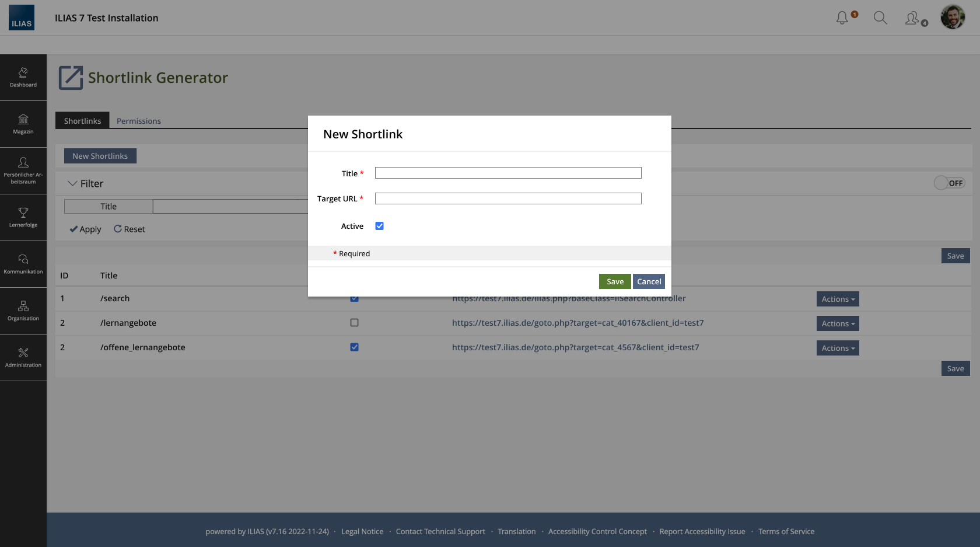
Task: Open Actions dropdown for /lernangebote
Action: 837,323
